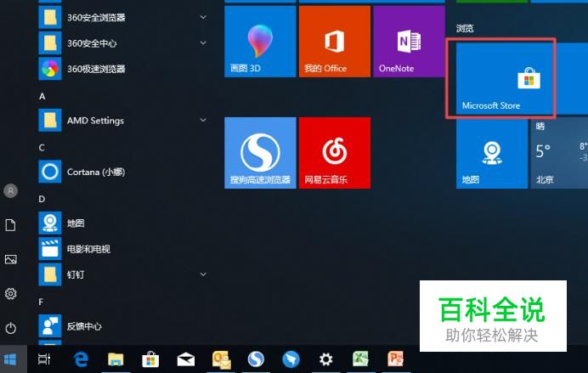Open the AMD Settings folder entry
588x373 pixels.
[x=124, y=121]
